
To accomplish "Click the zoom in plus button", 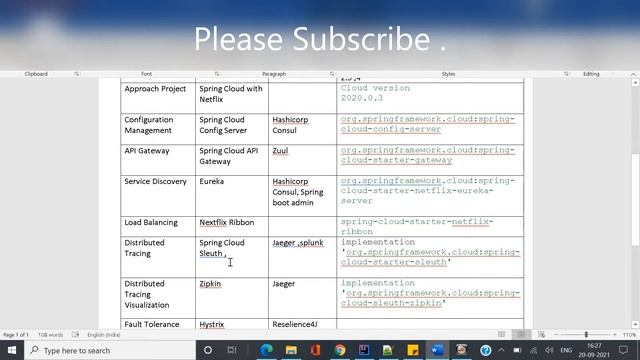I will (615, 335).
